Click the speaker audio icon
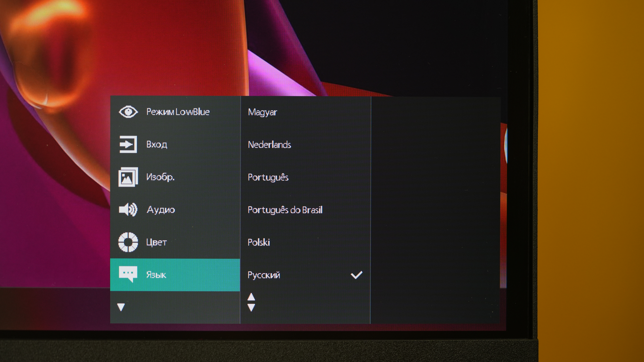The image size is (644, 362). (x=128, y=209)
